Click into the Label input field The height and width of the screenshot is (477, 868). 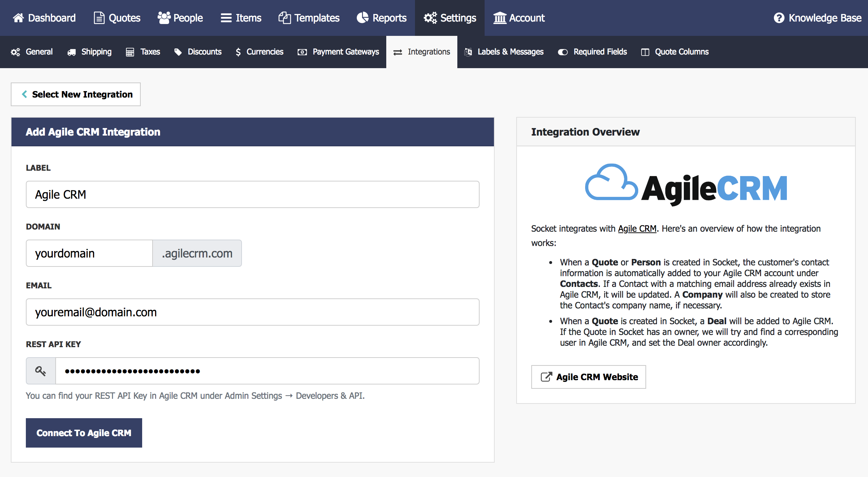coord(253,194)
